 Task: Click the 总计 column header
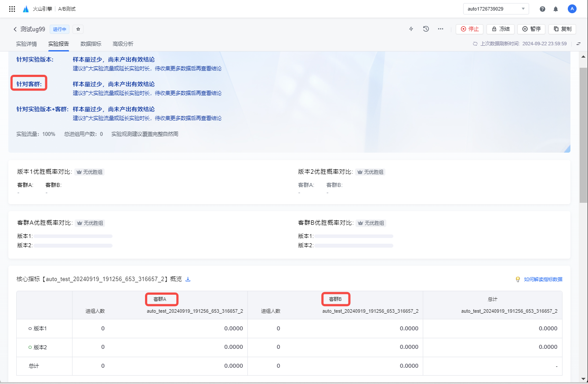coord(493,299)
